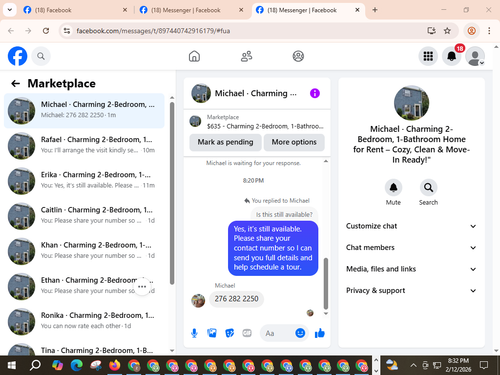Expand Media, files and links section
Image resolution: width=500 pixels, height=375 pixels.
pyautogui.click(x=411, y=269)
